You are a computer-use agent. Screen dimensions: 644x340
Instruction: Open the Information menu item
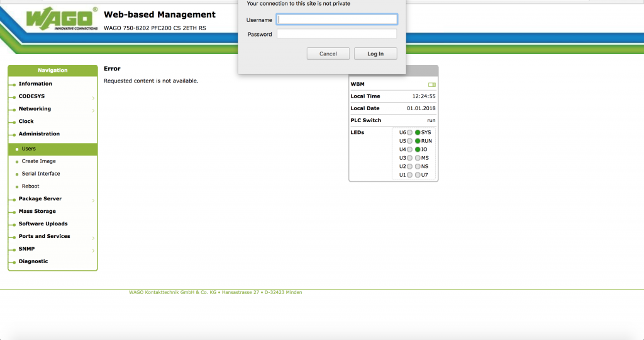[35, 84]
